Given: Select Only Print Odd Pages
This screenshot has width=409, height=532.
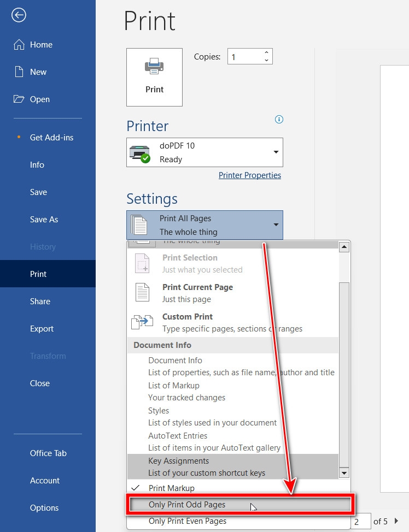Looking at the screenshot, I should (x=240, y=505).
